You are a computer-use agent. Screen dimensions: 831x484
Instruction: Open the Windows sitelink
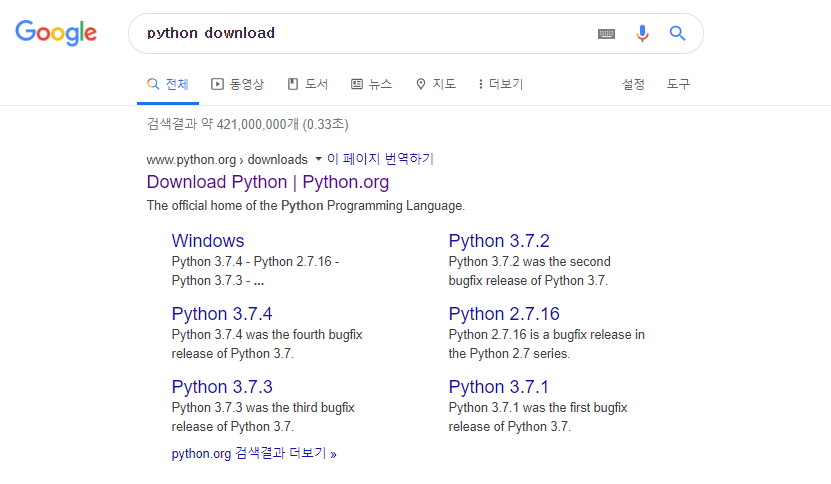208,241
